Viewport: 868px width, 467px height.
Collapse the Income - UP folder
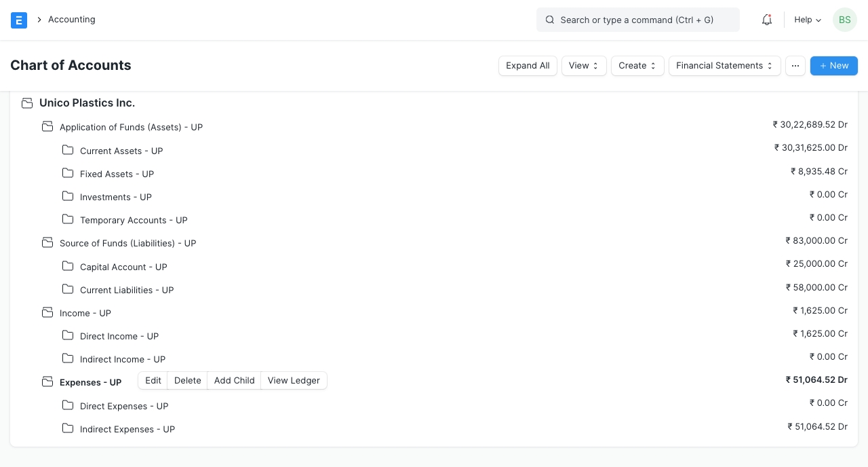click(47, 312)
